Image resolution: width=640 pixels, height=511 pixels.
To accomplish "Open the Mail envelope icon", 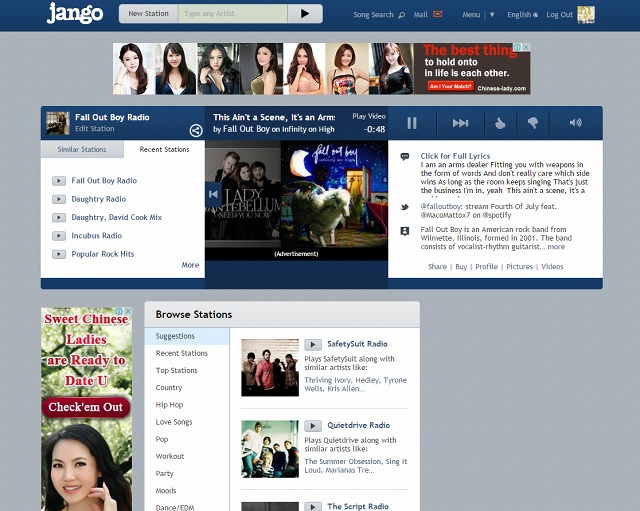I will click(x=438, y=14).
